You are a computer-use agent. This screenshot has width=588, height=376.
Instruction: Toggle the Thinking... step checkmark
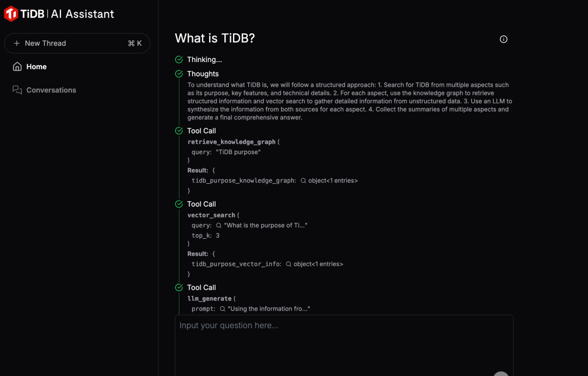point(179,59)
